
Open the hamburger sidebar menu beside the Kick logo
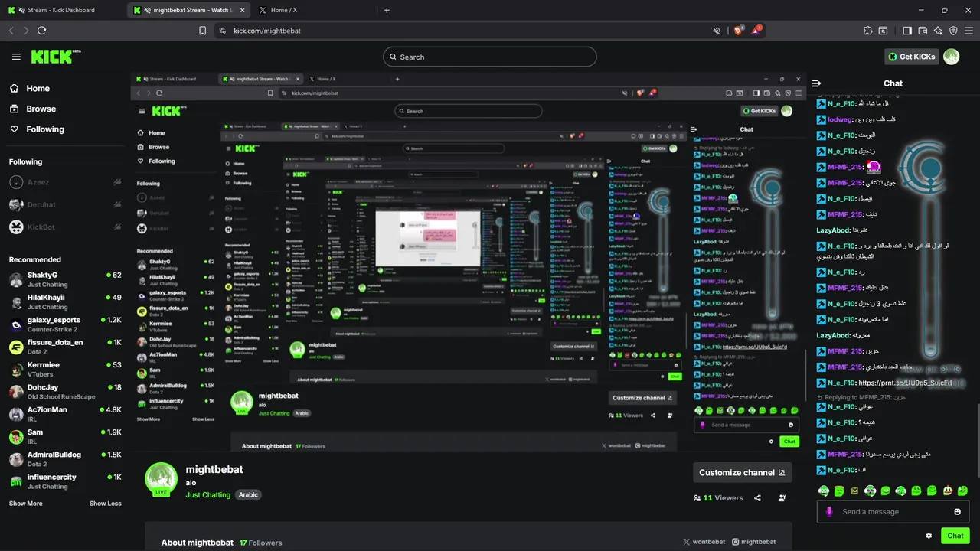(16, 57)
